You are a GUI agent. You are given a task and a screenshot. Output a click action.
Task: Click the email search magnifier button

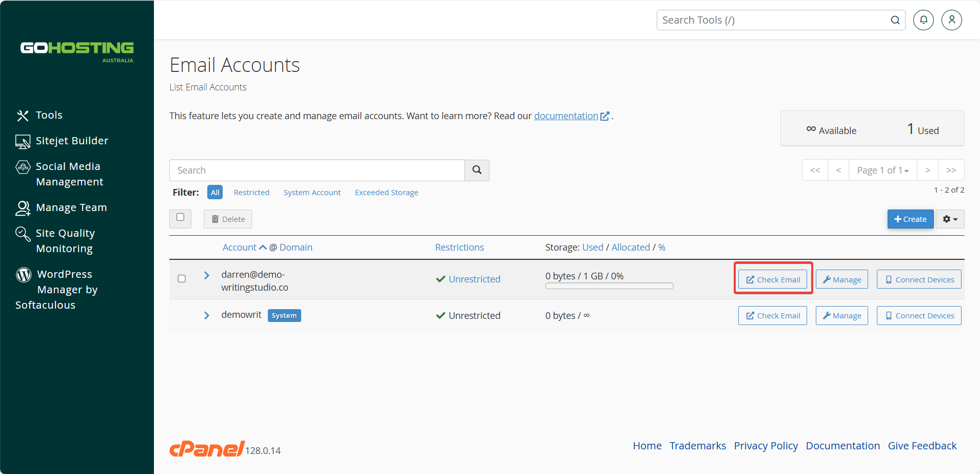[x=477, y=170]
